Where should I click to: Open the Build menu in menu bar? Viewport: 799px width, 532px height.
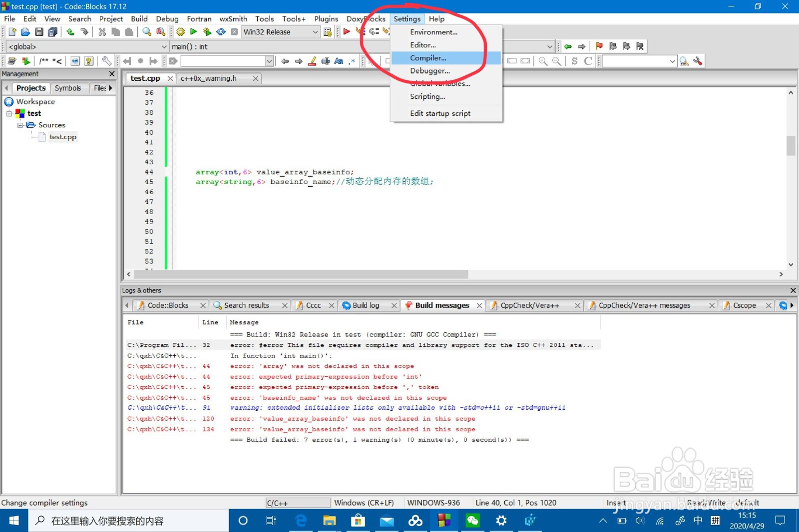coord(139,19)
